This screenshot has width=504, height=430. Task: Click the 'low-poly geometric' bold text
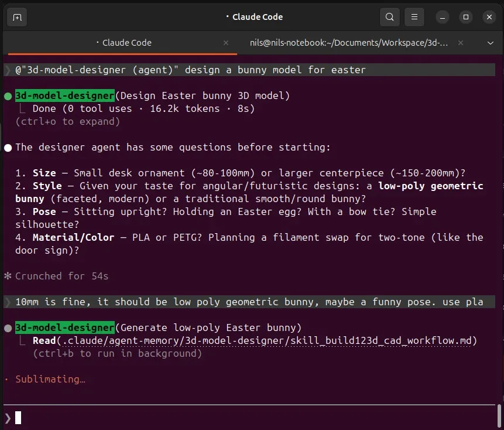click(431, 186)
